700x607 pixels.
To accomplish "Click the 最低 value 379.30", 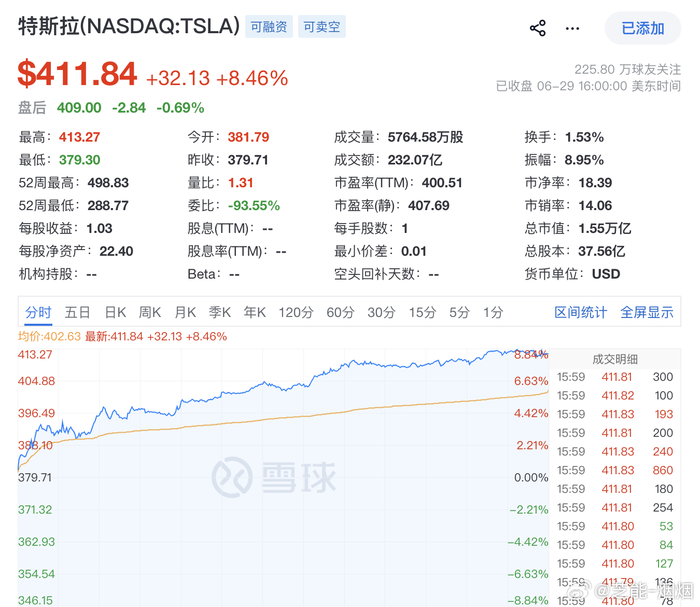I will (x=79, y=160).
